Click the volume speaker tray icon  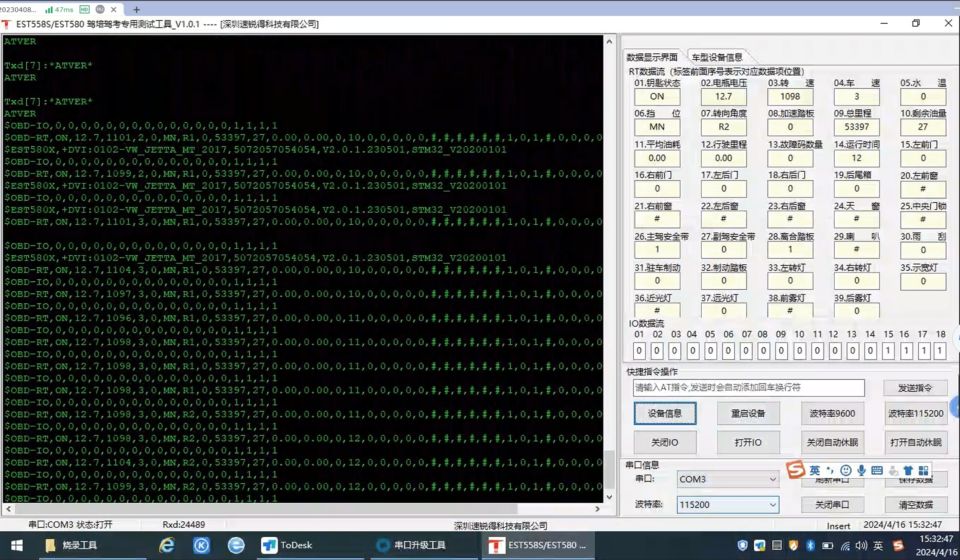pyautogui.click(x=861, y=546)
